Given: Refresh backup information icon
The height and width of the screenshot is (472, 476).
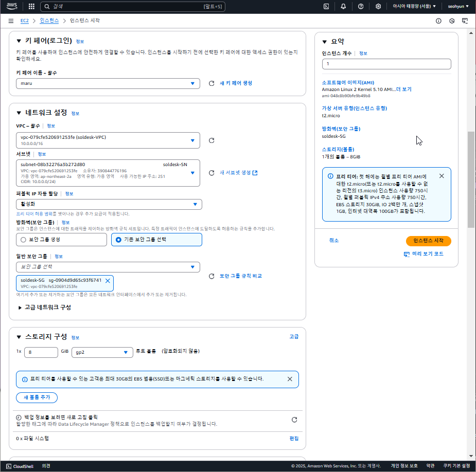Looking at the screenshot, I should 294,420.
